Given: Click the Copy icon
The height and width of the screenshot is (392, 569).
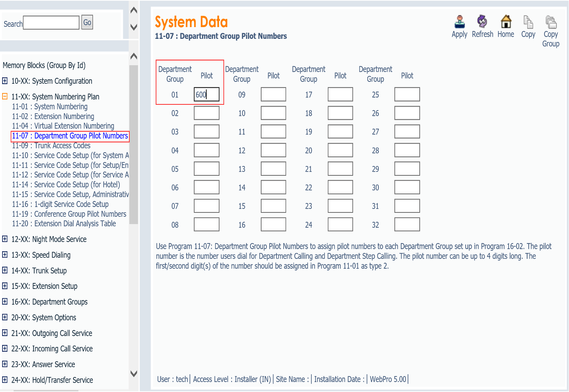Looking at the screenshot, I should (x=528, y=22).
